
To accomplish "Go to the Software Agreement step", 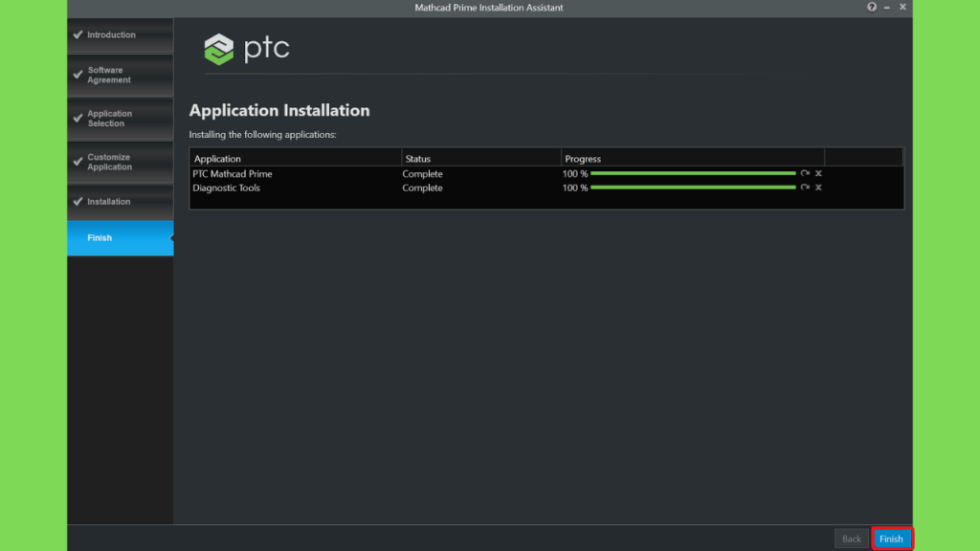I will point(121,75).
